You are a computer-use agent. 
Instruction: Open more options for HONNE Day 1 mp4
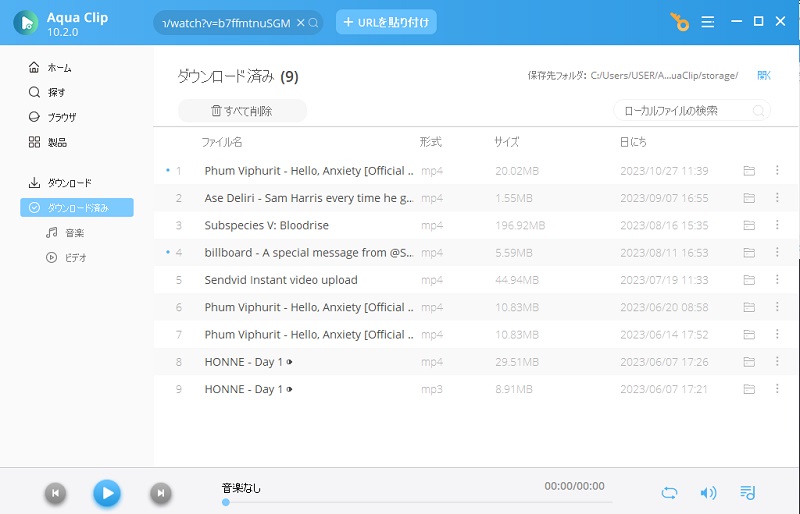[x=777, y=361]
